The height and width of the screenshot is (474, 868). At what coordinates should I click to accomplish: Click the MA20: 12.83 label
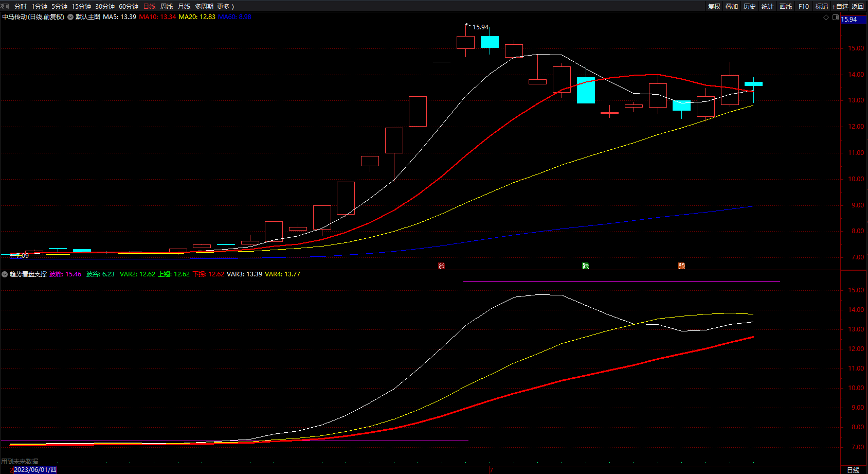(197, 17)
